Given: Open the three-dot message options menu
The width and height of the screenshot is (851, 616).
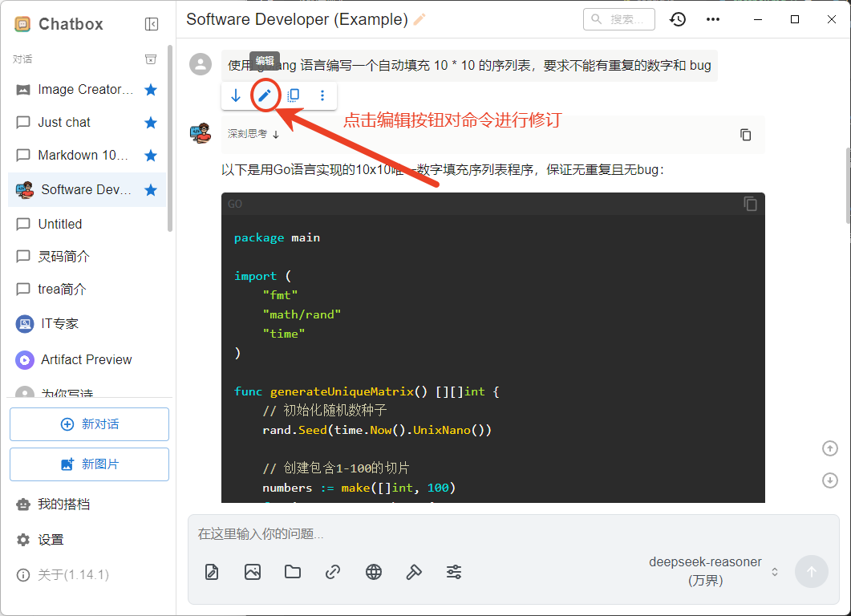Looking at the screenshot, I should click(322, 95).
